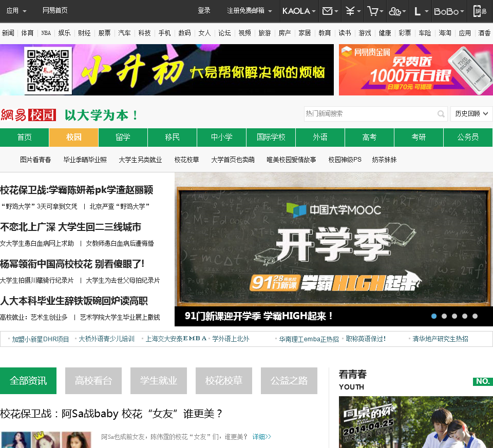Click the 同桌的你 movie poster thumbnail
This screenshot has width=493, height=448.
click(415, 422)
